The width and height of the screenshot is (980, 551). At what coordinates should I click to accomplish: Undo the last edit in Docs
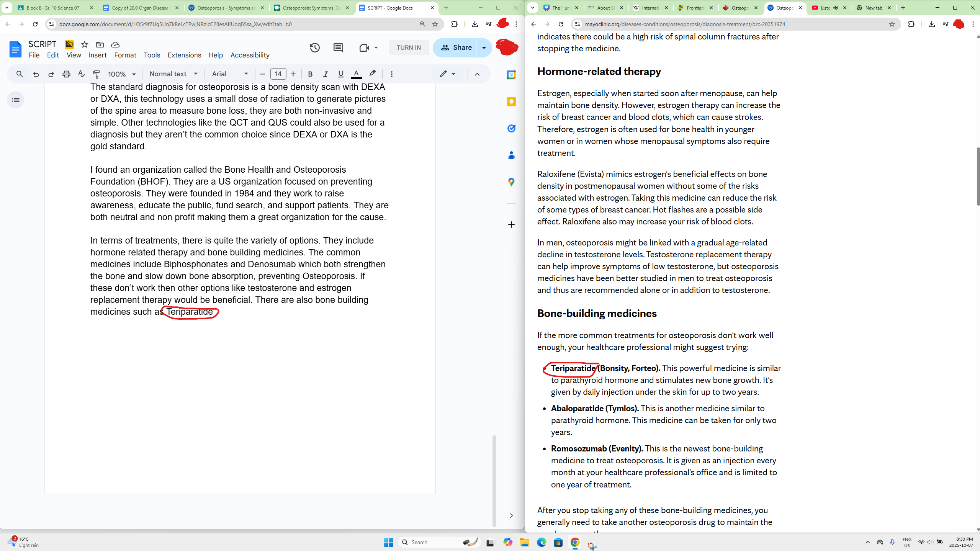tap(36, 74)
